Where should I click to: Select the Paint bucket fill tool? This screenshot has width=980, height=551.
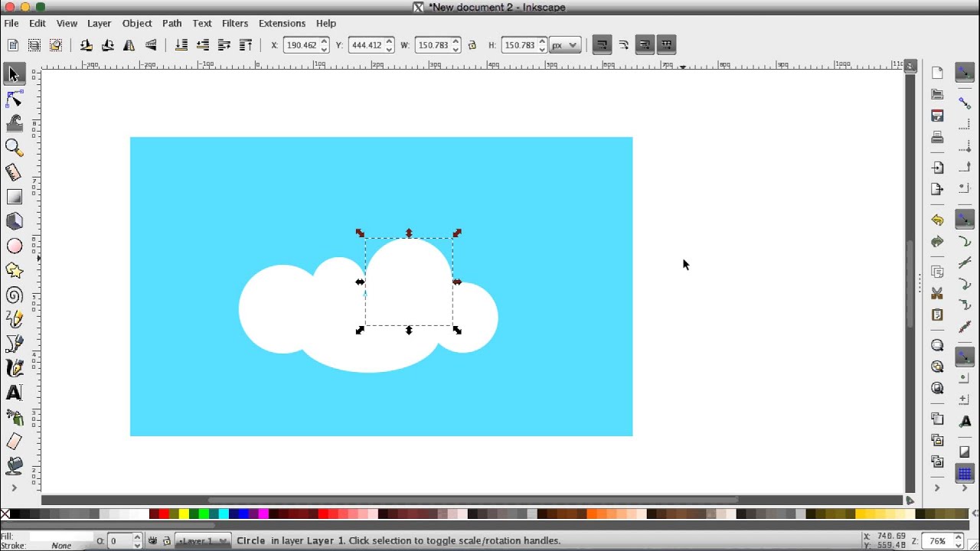pos(14,465)
